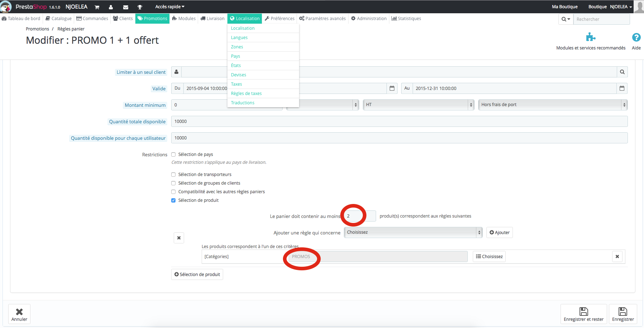Click the trophy icon in top bar
644x328 pixels.
[x=140, y=7]
